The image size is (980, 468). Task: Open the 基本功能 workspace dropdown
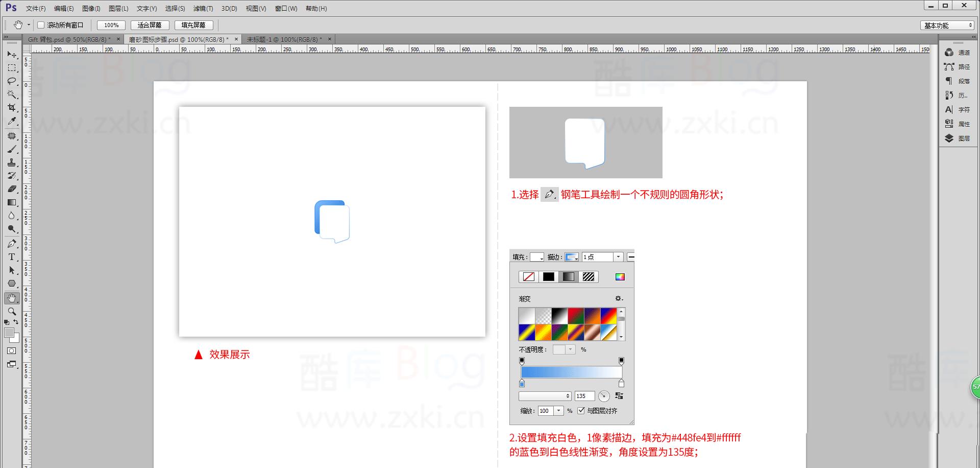pos(947,25)
